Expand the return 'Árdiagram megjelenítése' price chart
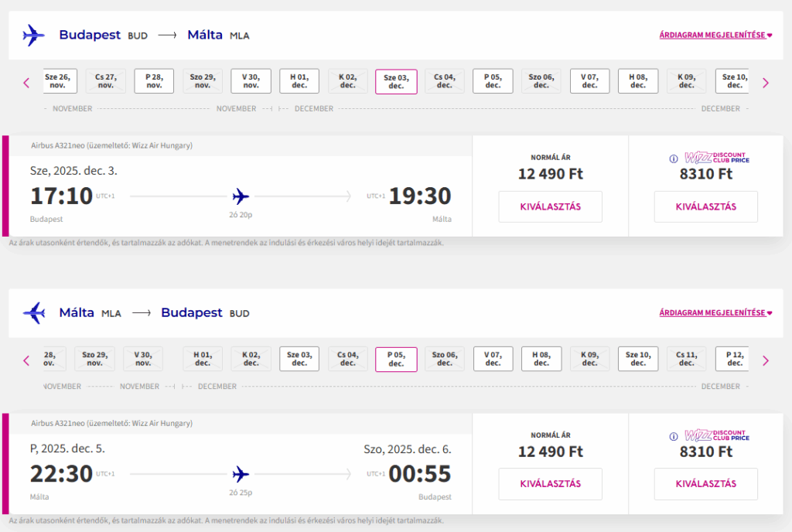Image resolution: width=792 pixels, height=532 pixels. coord(715,312)
